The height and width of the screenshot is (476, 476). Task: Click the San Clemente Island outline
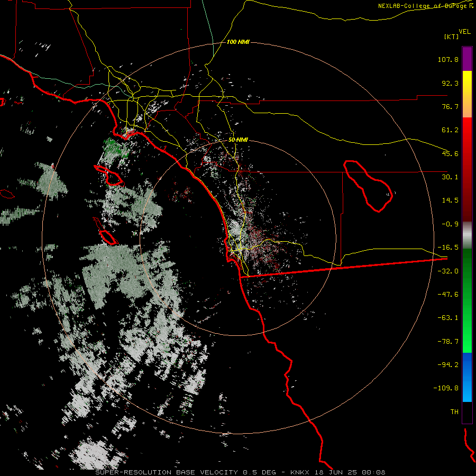105,231
